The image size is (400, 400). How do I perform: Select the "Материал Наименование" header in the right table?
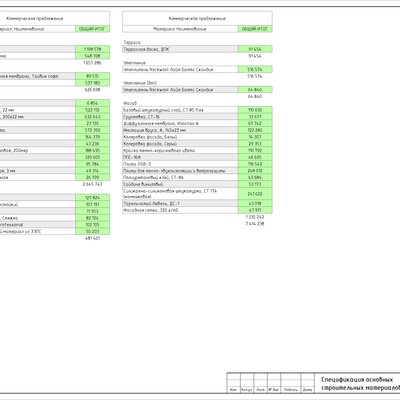[x=180, y=29]
